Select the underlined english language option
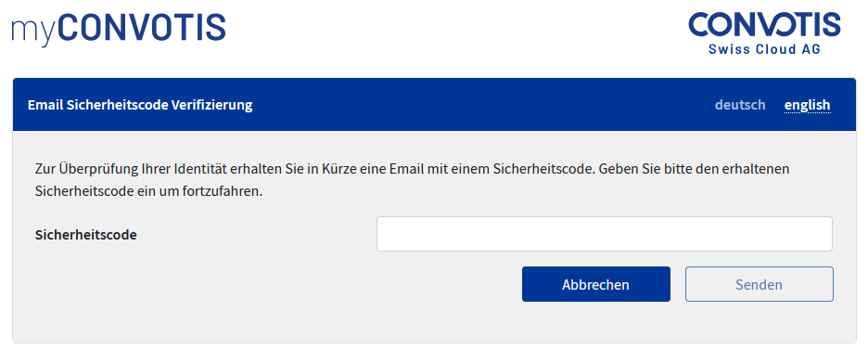Image resolution: width=868 pixels, height=363 pixels. click(807, 105)
